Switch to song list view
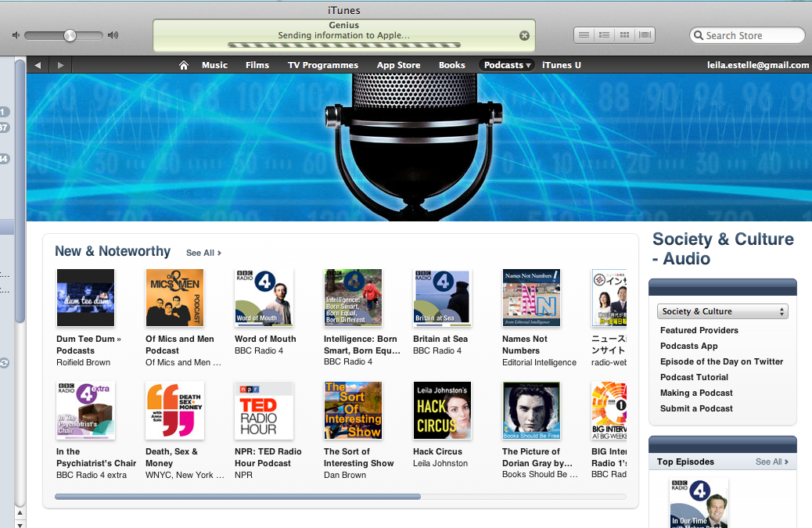 click(584, 35)
